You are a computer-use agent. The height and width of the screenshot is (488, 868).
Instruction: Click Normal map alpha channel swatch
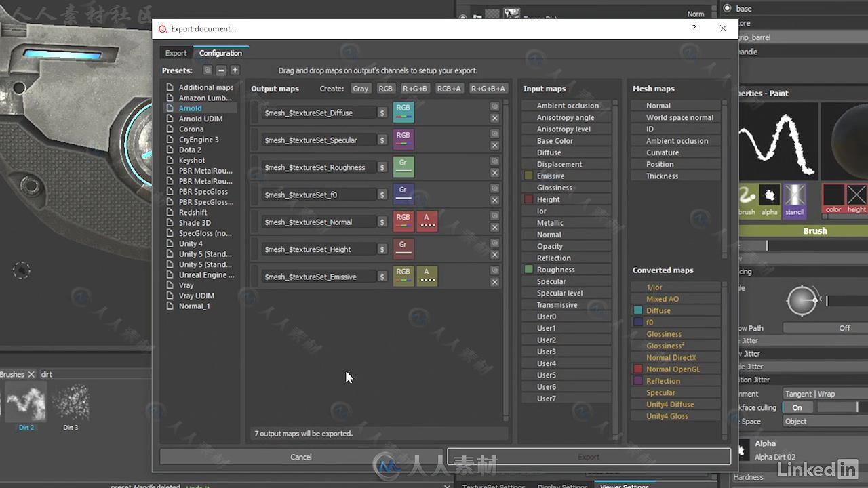(x=427, y=222)
